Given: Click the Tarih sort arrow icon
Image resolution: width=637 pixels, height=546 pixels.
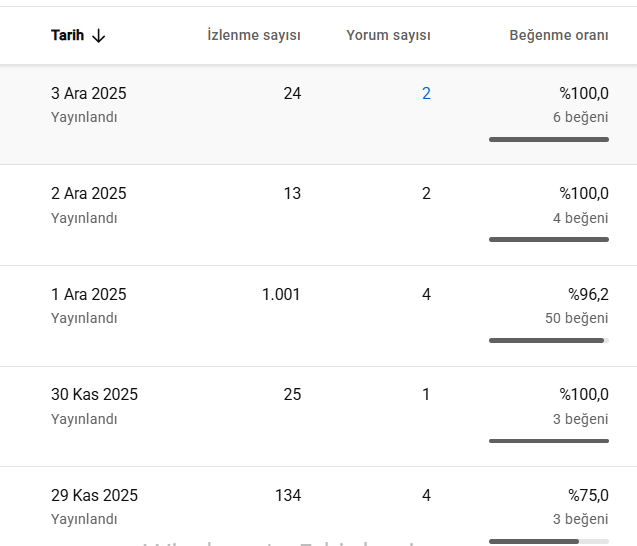Looking at the screenshot, I should click(x=99, y=36).
